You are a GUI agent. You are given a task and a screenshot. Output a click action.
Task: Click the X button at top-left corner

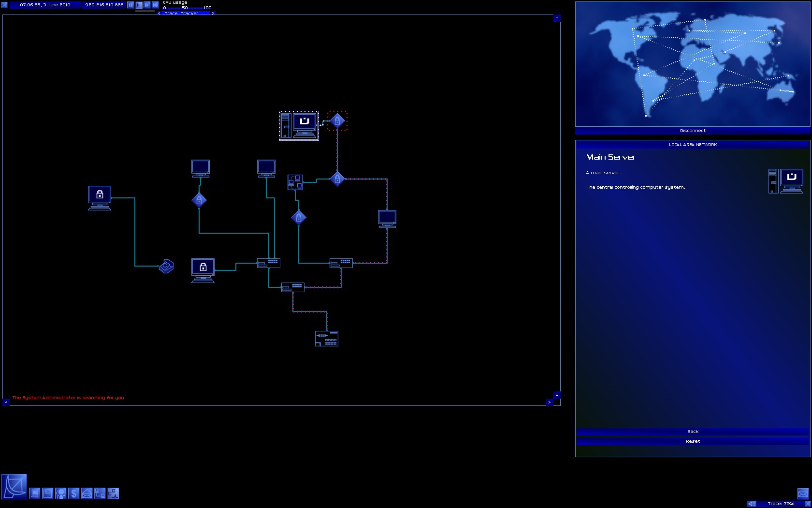coord(4,5)
